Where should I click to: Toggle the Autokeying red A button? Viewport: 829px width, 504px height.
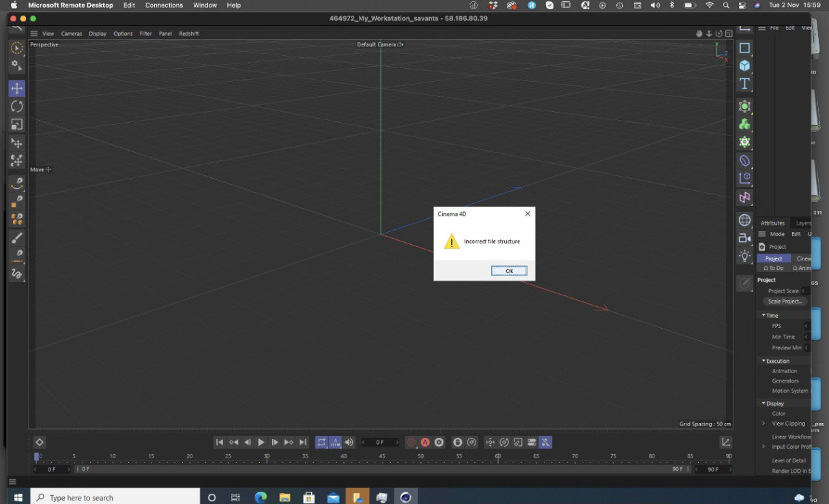[x=425, y=442]
